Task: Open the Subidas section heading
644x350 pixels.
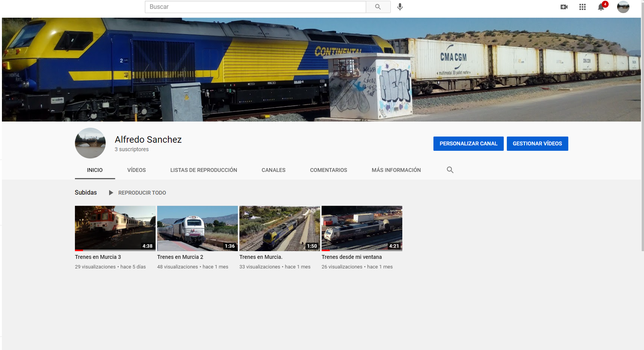Action: pyautogui.click(x=86, y=192)
